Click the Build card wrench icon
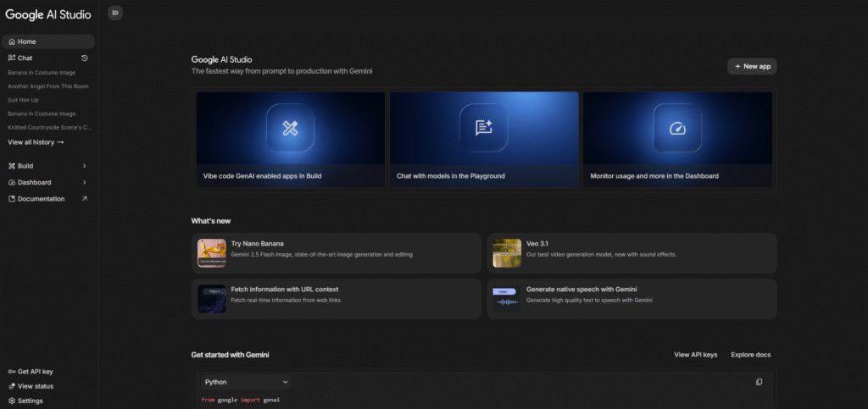Screen dimensions: 868x409 [291, 128]
